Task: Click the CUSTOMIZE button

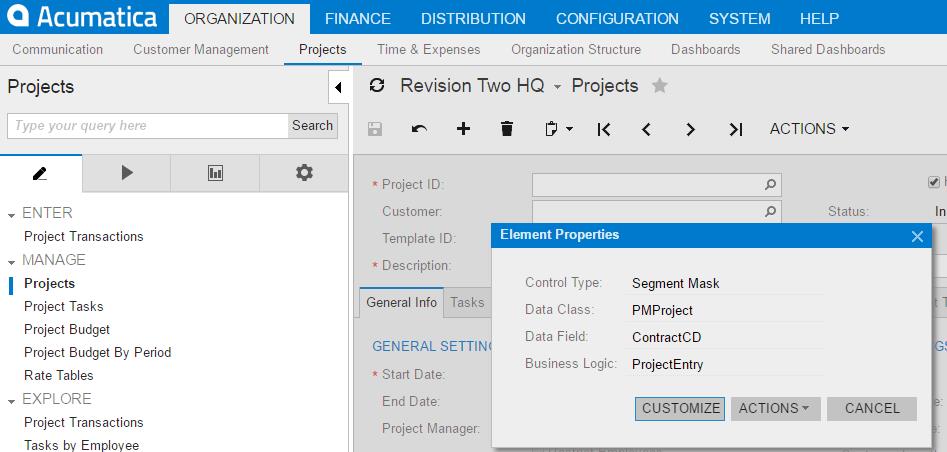Action: coord(680,408)
